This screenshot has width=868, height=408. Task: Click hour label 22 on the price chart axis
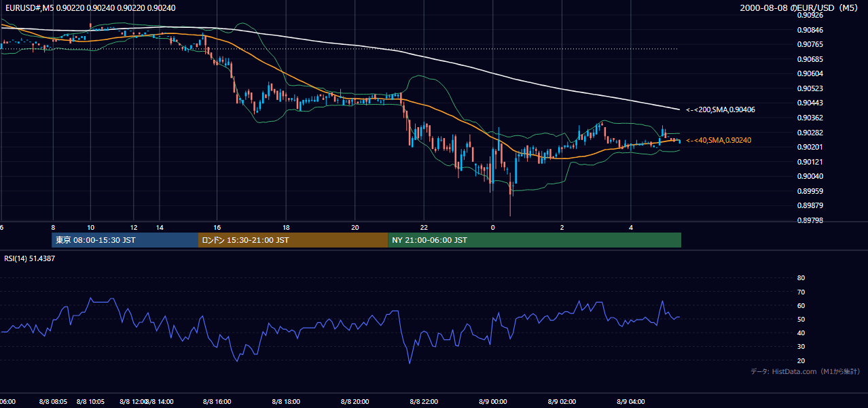point(424,227)
